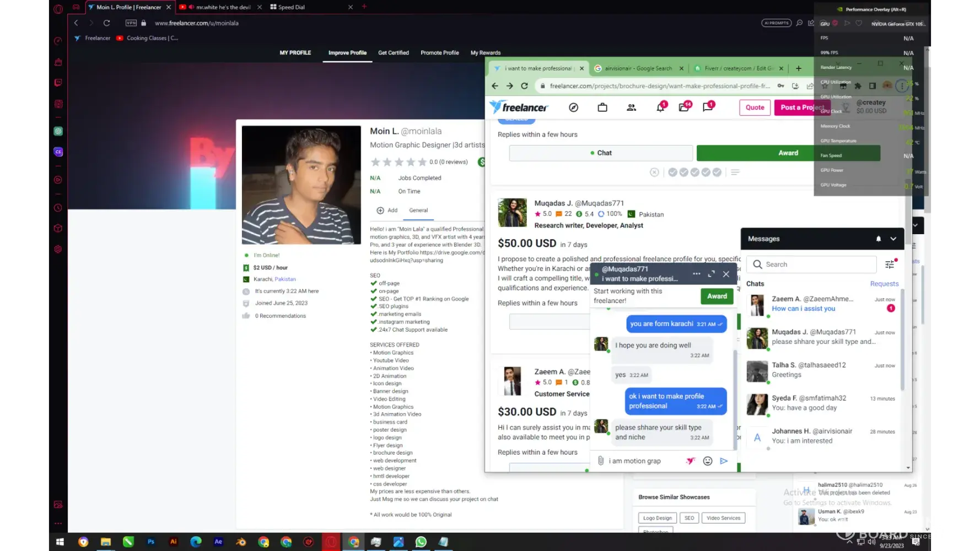The width and height of the screenshot is (980, 551).
Task: Open ChatGPT from the Opera GX sidebar
Action: point(58,131)
